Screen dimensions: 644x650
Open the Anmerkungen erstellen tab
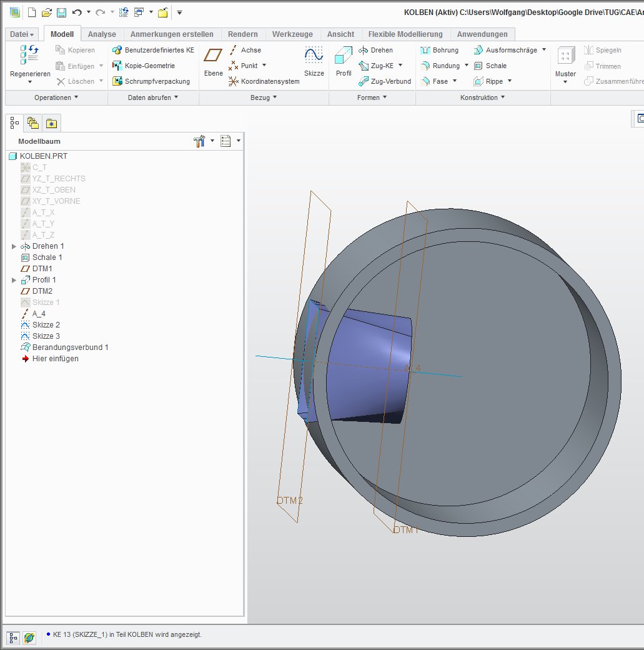(x=172, y=34)
